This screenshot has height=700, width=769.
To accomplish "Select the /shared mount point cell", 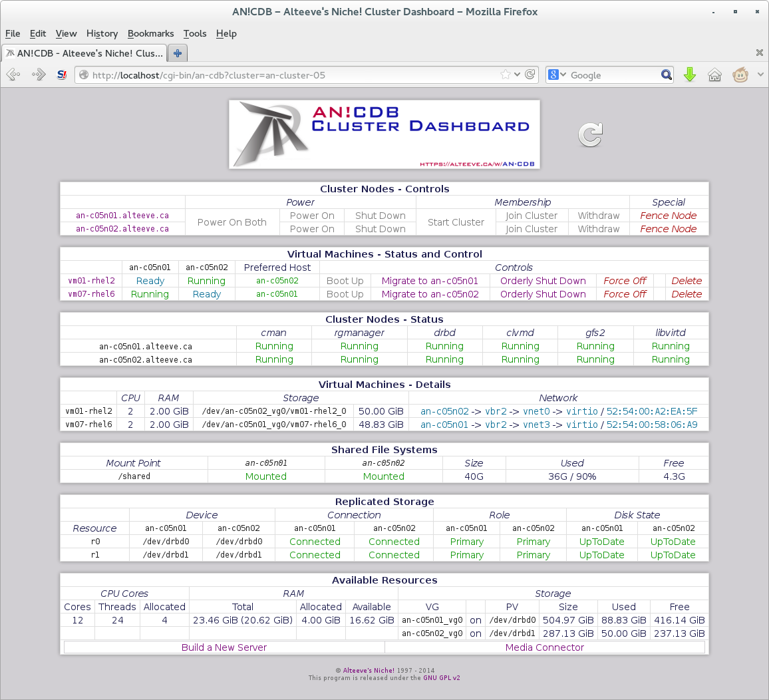I will [134, 476].
